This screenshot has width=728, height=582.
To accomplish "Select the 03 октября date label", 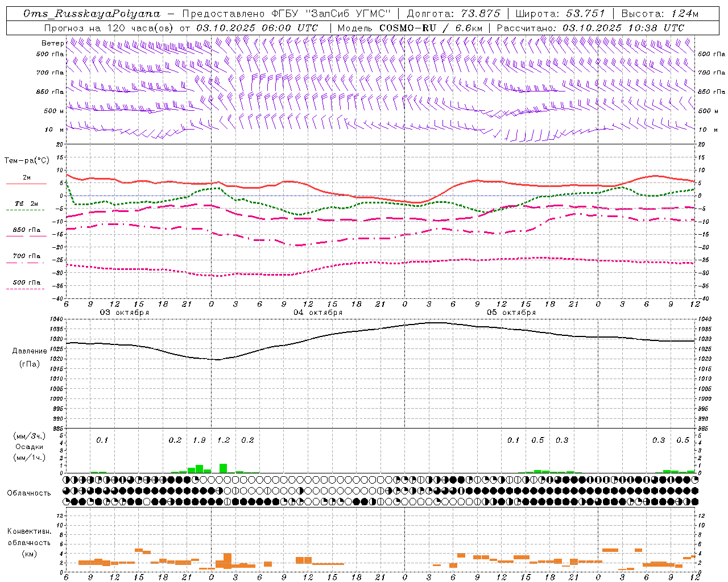I will coord(125,313).
